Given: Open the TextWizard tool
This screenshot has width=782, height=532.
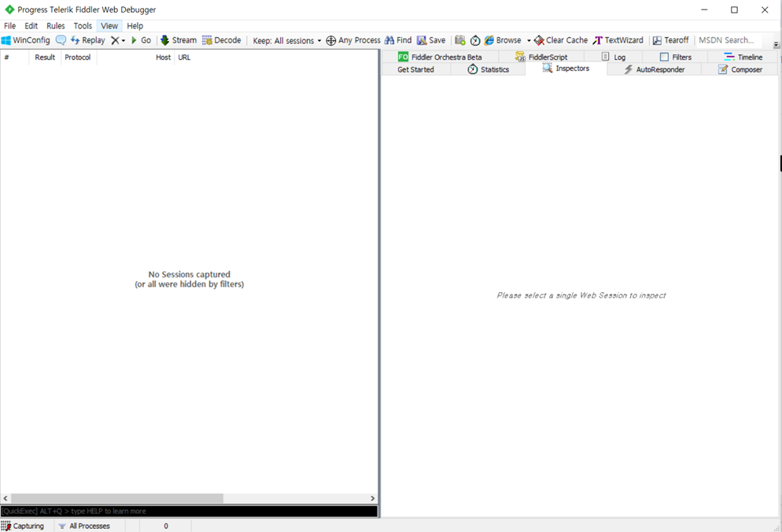Looking at the screenshot, I should click(618, 40).
